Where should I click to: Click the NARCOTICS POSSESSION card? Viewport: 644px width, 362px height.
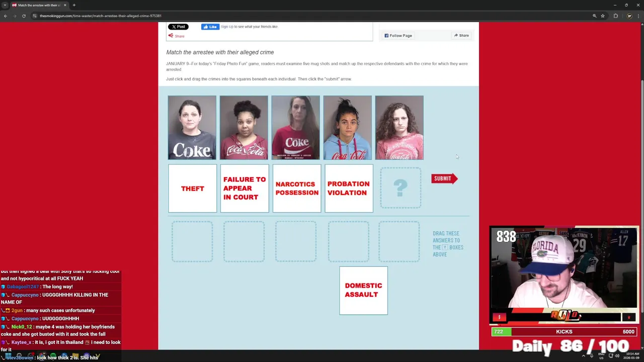click(x=297, y=189)
